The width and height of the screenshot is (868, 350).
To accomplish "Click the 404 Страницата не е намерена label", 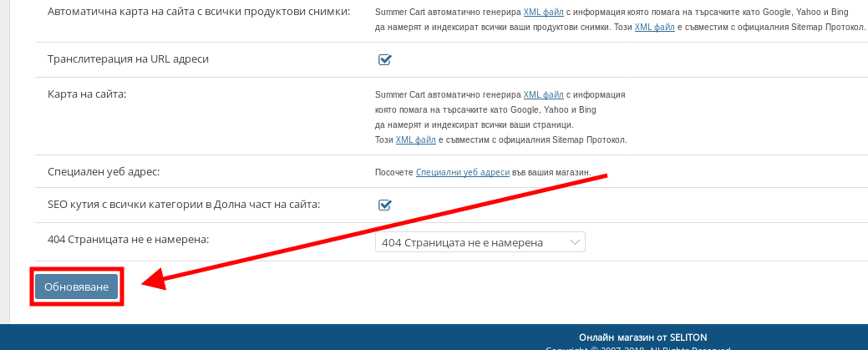I will [128, 240].
